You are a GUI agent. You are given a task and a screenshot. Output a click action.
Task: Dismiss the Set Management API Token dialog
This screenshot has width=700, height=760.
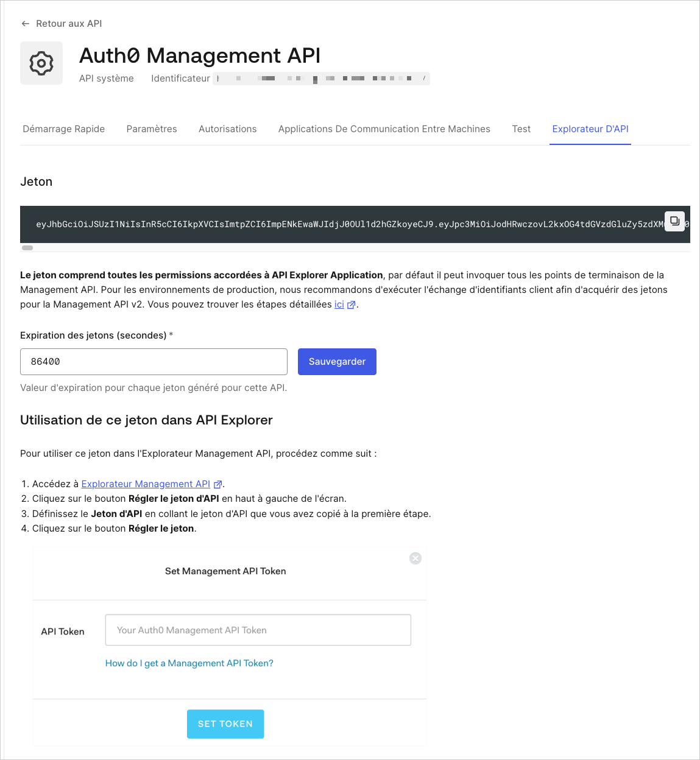tap(415, 558)
